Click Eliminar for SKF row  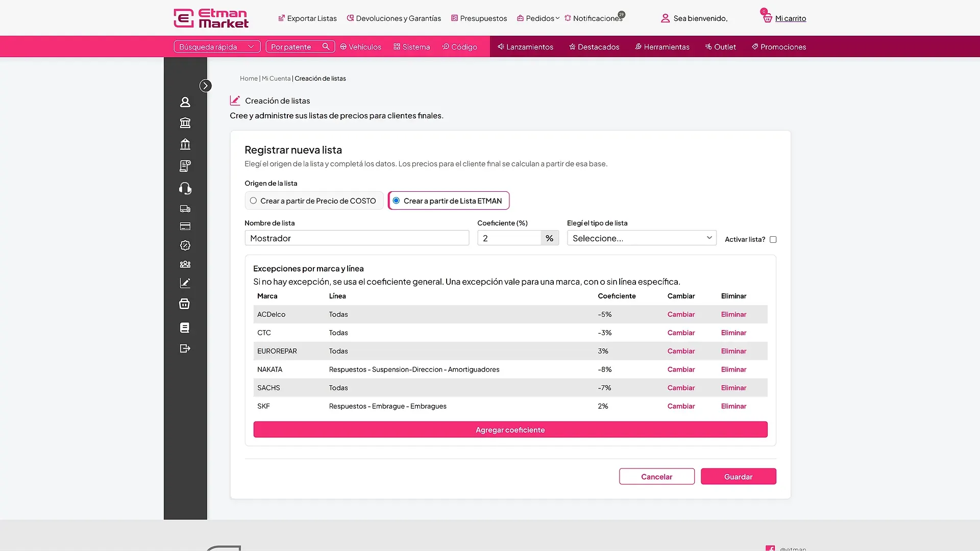coord(733,406)
